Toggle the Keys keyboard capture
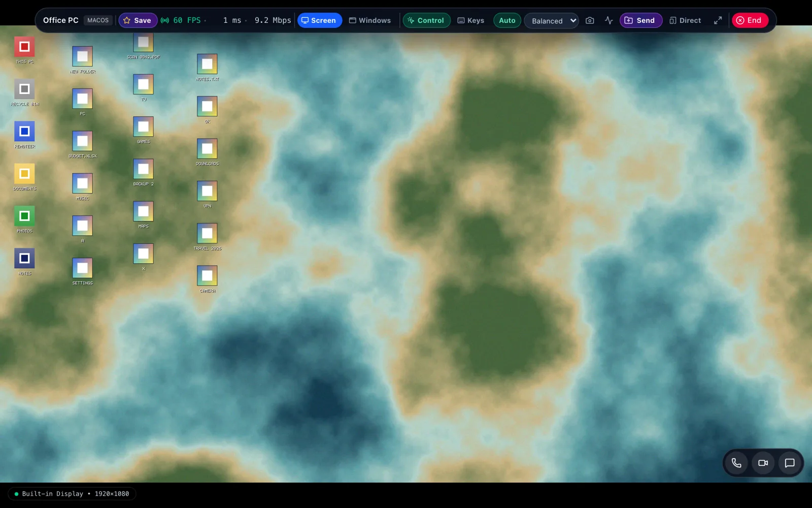The image size is (812, 508). [x=471, y=20]
